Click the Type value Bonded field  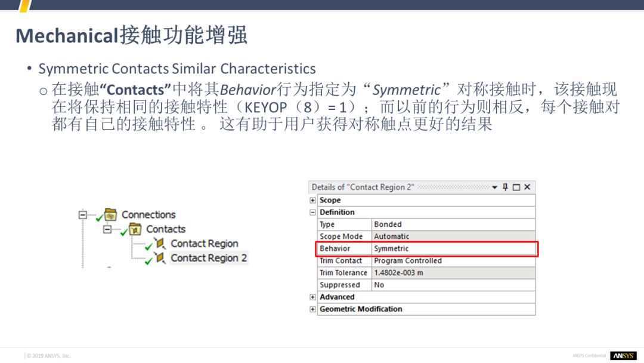tap(453, 224)
